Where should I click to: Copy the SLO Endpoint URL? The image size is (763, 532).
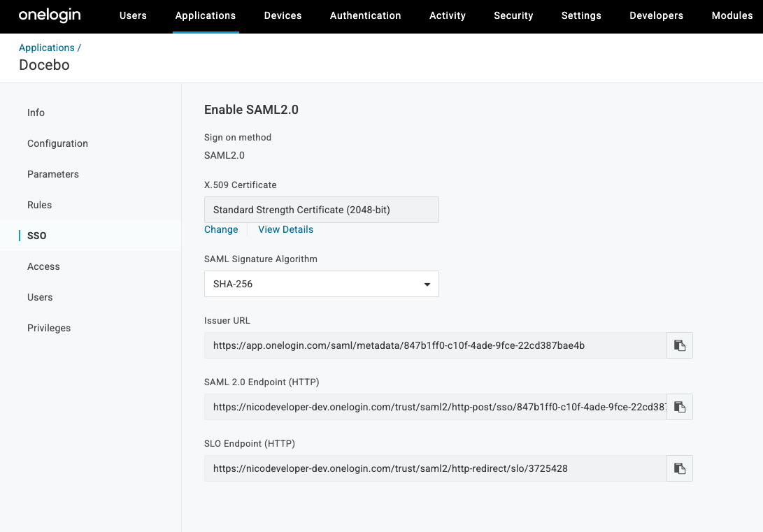(679, 468)
